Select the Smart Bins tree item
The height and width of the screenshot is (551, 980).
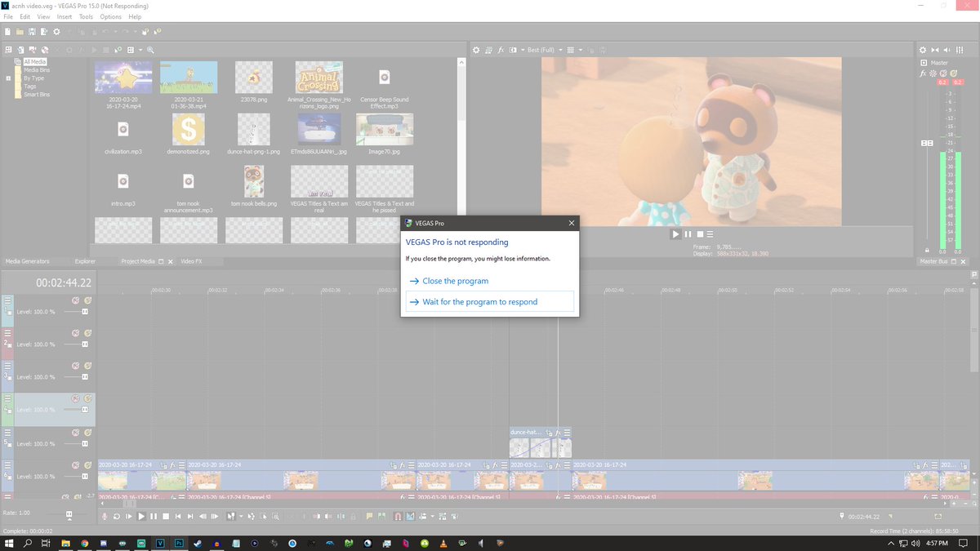37,95
